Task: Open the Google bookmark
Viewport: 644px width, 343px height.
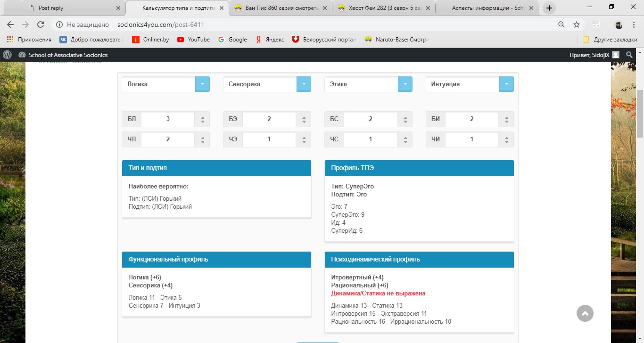Action: pyautogui.click(x=232, y=40)
